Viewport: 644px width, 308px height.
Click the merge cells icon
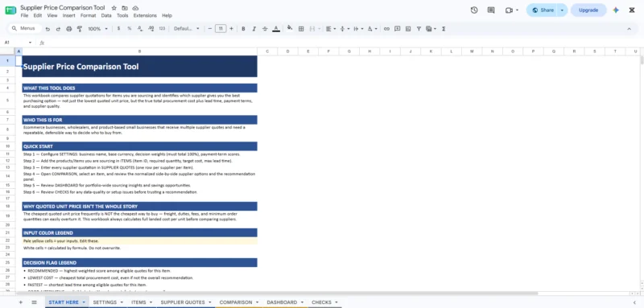click(x=312, y=29)
